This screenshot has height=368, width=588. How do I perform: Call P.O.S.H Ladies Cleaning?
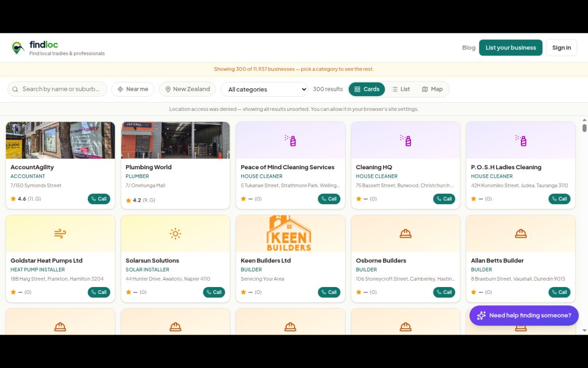tap(560, 199)
